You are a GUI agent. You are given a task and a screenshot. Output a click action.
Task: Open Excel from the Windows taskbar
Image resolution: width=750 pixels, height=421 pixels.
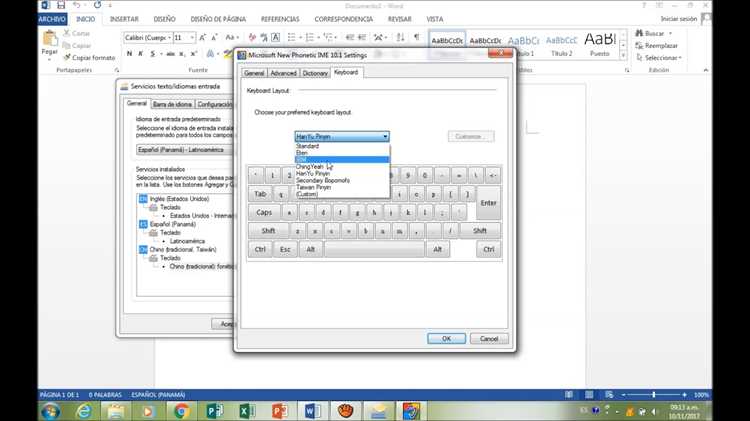(247, 411)
